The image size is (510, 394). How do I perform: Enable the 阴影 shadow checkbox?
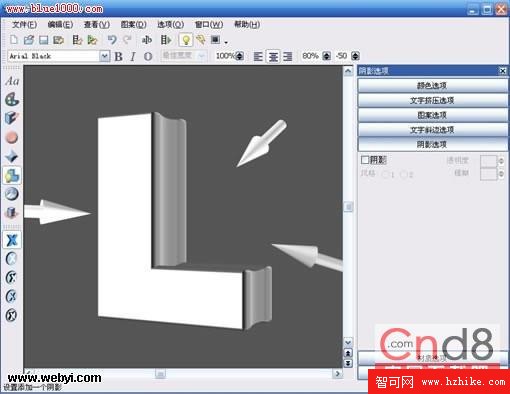click(365, 160)
